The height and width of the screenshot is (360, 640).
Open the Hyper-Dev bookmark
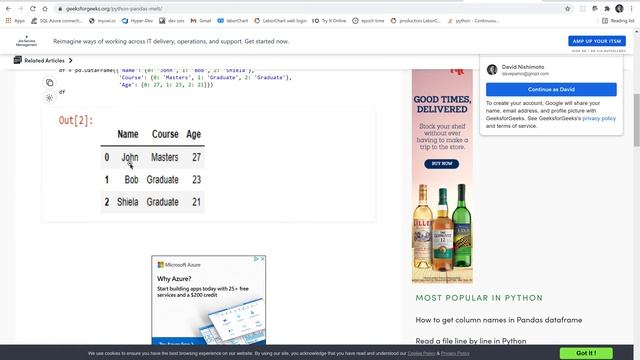pyautogui.click(x=137, y=21)
